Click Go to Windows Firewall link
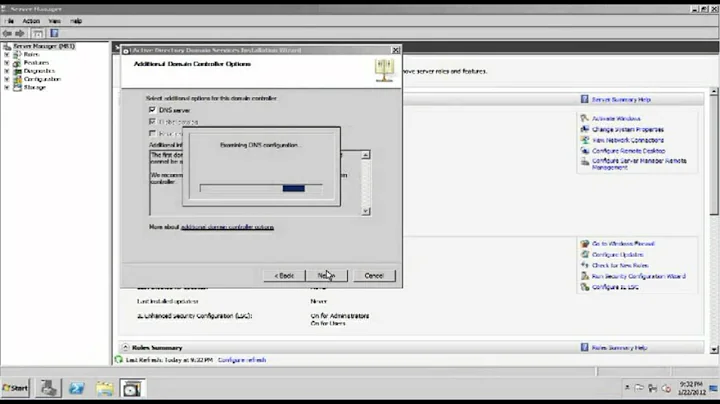The image size is (720, 404). click(x=623, y=244)
